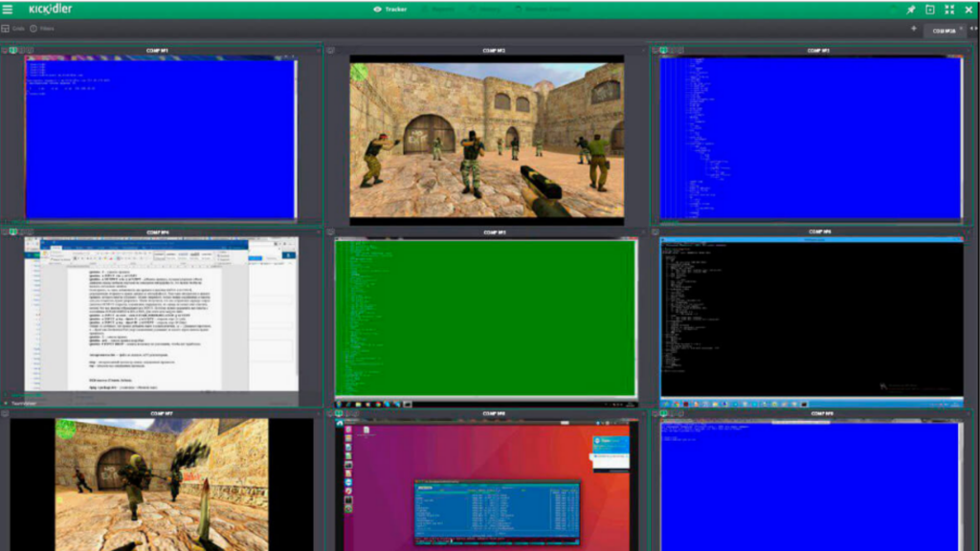Select the COMP grid tab at top right
The width and height of the screenshot is (980, 551).
tap(943, 31)
